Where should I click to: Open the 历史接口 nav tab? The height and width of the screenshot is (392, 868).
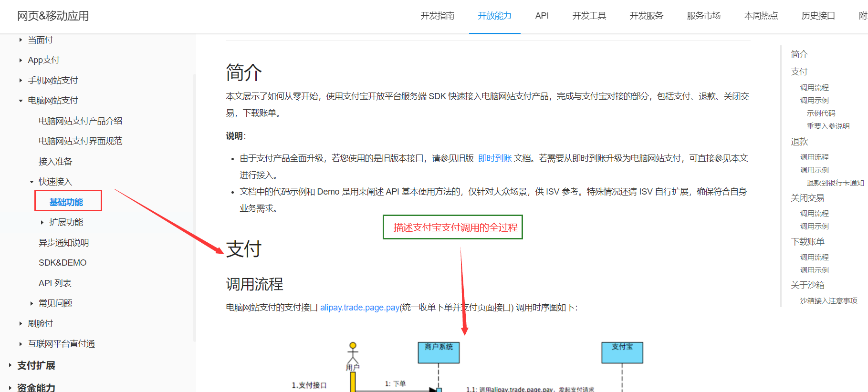[x=818, y=16]
